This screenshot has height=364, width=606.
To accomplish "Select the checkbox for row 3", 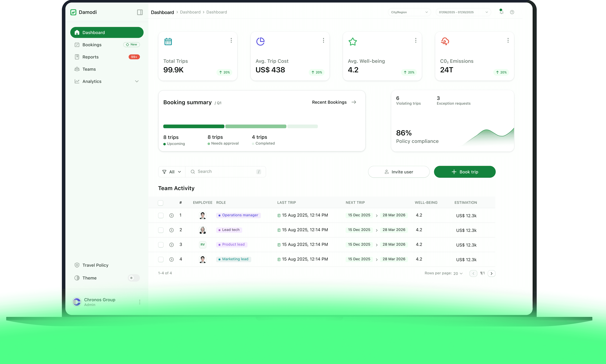I will tap(160, 245).
